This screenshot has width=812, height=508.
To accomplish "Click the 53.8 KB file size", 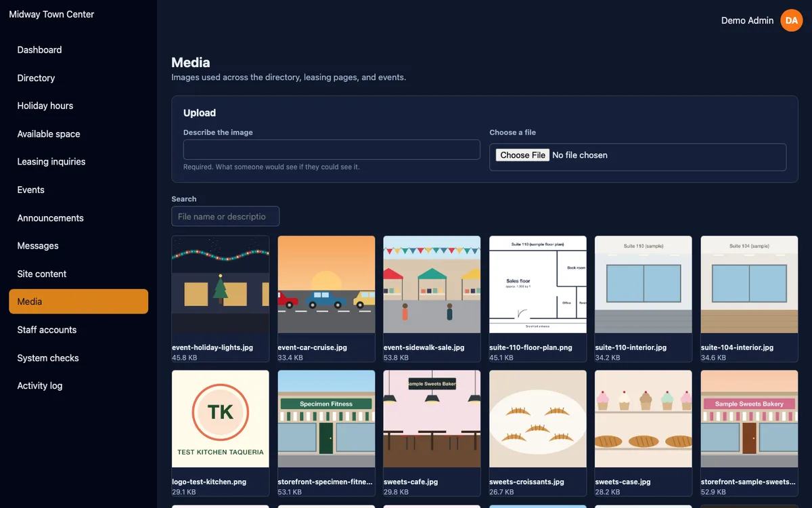I will coord(396,358).
